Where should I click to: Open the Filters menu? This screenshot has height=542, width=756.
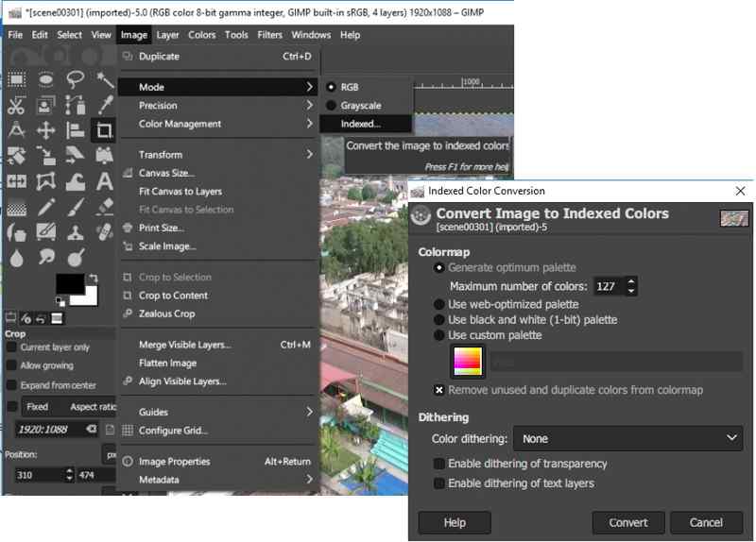[x=269, y=35]
